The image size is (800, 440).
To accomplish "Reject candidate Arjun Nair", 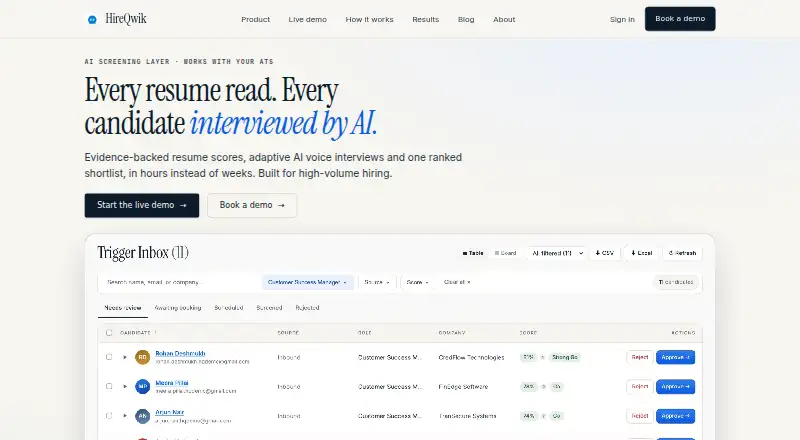I will point(640,416).
